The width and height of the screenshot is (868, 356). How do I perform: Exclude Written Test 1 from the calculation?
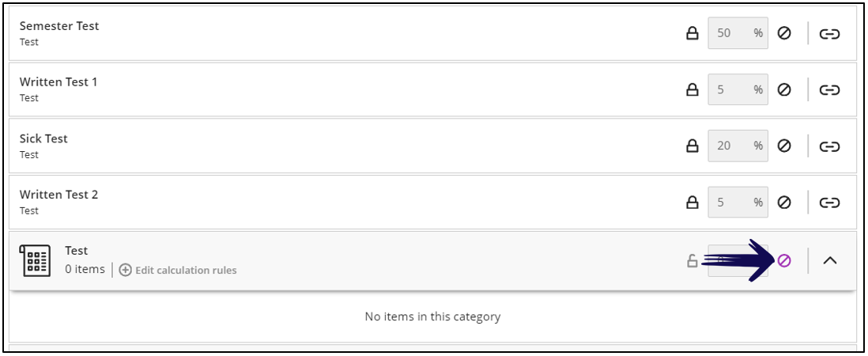tap(784, 89)
